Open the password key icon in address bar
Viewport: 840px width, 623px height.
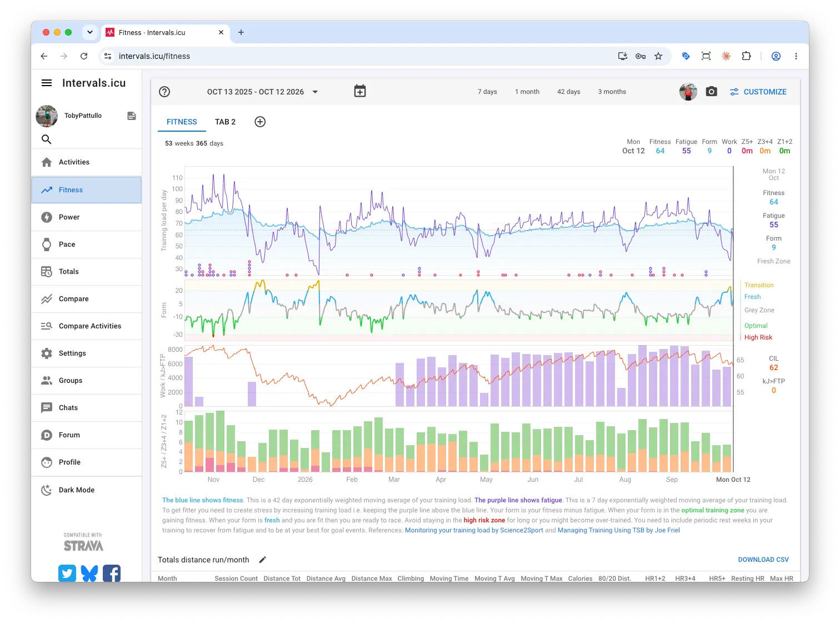[x=641, y=56]
